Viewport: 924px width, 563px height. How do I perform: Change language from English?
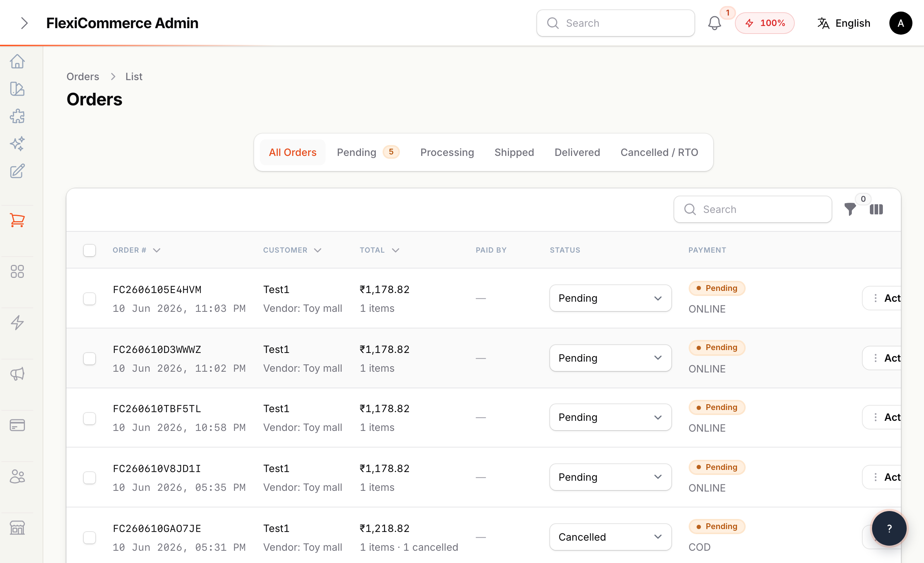[x=844, y=23]
